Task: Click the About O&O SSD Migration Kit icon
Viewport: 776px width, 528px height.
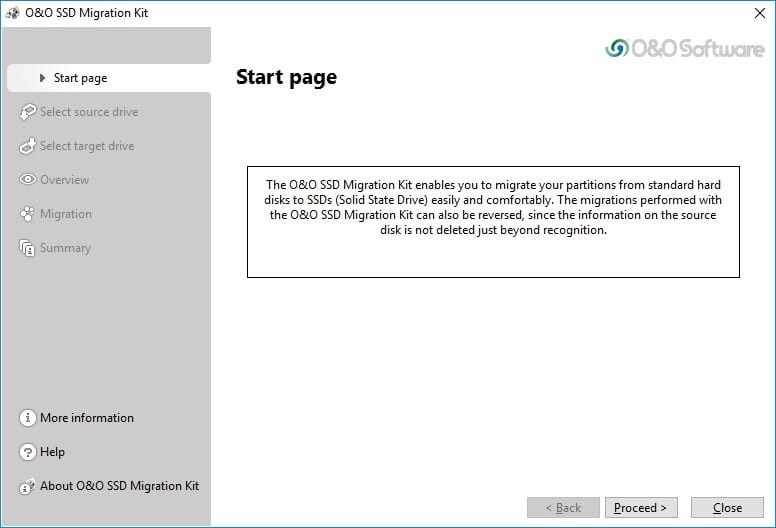Action: 28,486
